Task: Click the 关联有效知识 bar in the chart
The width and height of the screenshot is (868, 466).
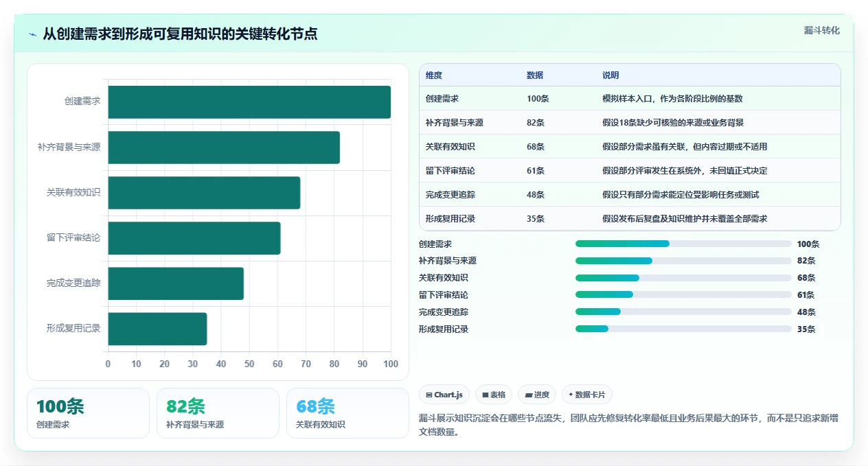Action: click(204, 192)
